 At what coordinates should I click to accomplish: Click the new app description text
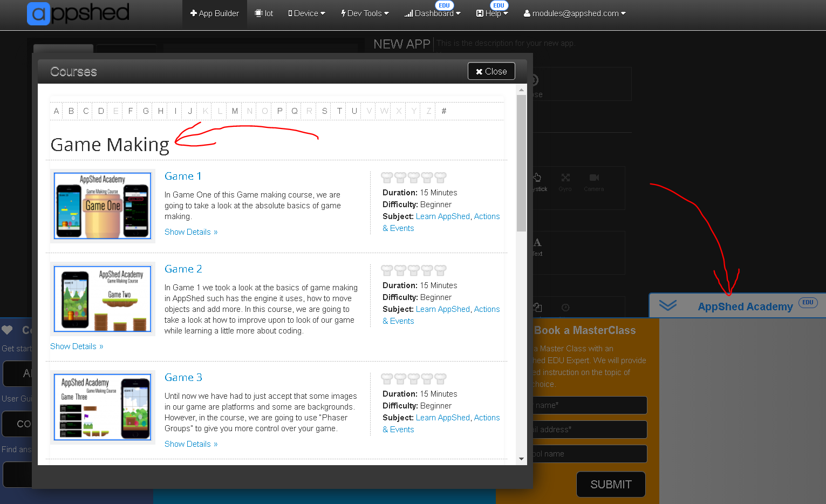[x=506, y=43]
